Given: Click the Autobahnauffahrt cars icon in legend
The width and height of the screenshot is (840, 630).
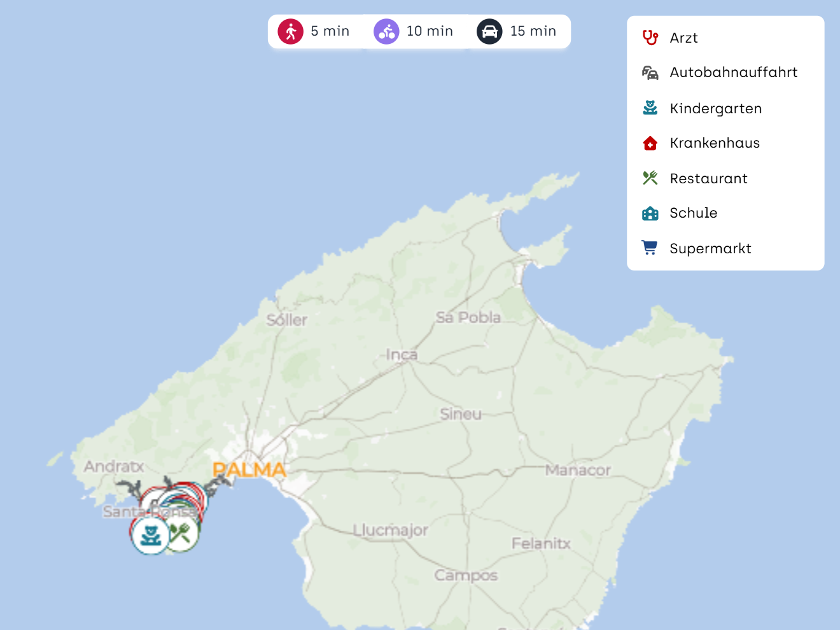Looking at the screenshot, I should click(x=650, y=73).
